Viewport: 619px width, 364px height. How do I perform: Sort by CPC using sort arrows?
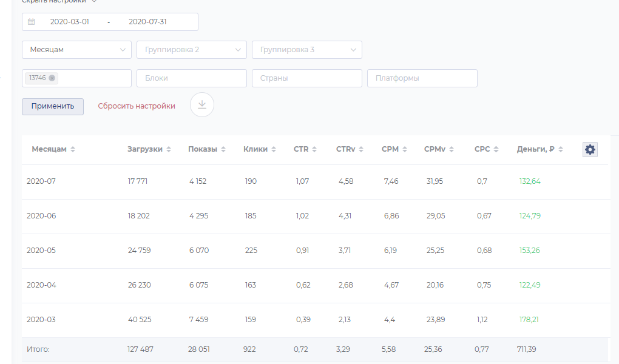coord(496,149)
